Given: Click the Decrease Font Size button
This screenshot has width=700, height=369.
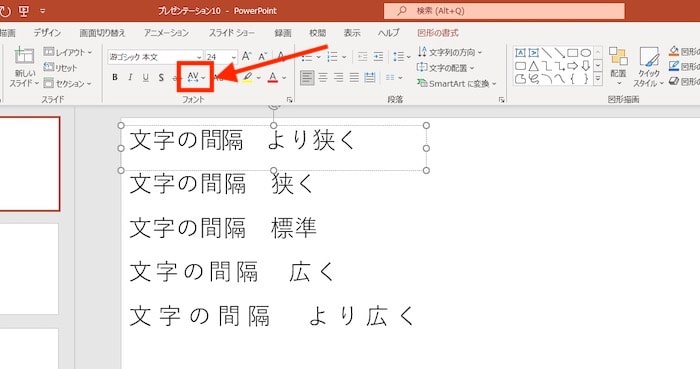Looking at the screenshot, I should pos(263,56).
